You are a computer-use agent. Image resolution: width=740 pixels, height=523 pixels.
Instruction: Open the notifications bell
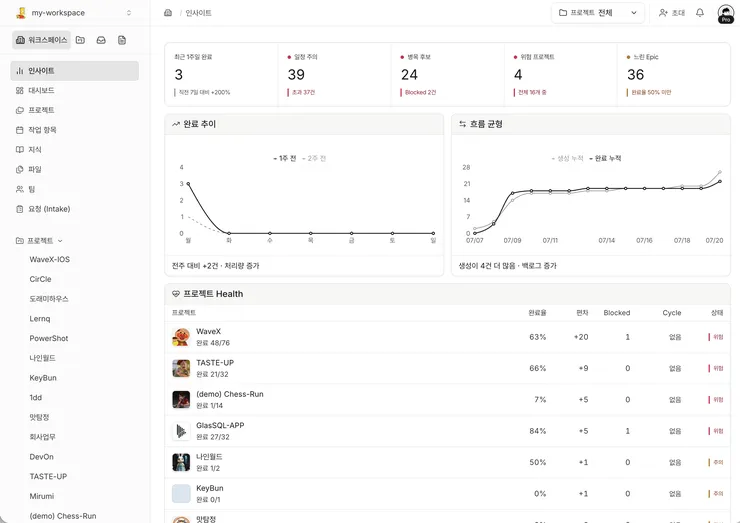[x=700, y=13]
